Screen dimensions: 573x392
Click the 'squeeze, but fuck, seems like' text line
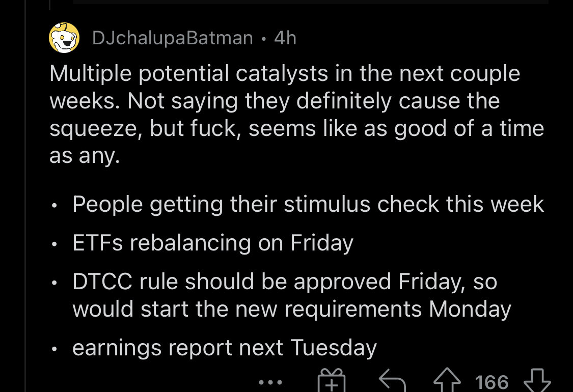tap(297, 129)
